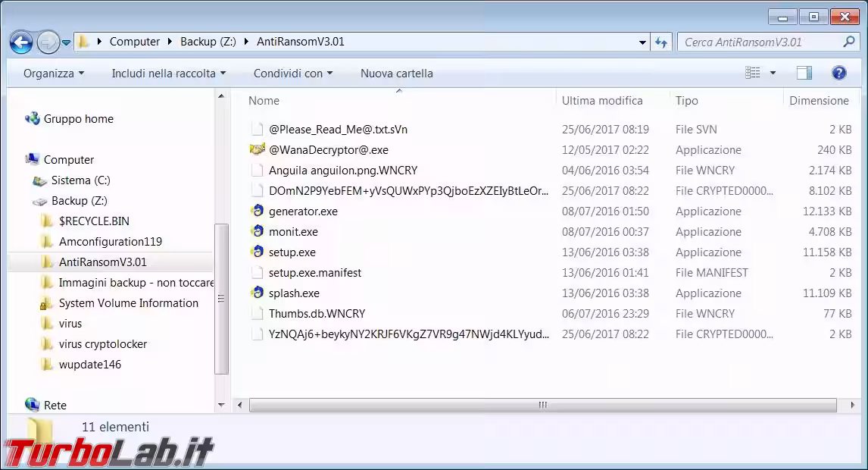This screenshot has height=470, width=868.
Task: Open the help question mark icon
Action: click(838, 74)
